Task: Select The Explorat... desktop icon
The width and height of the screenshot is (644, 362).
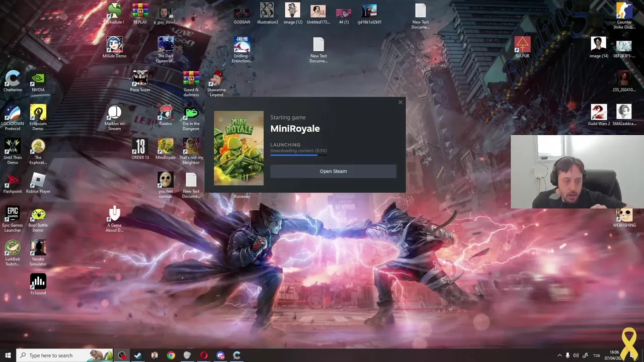Action: (x=38, y=151)
